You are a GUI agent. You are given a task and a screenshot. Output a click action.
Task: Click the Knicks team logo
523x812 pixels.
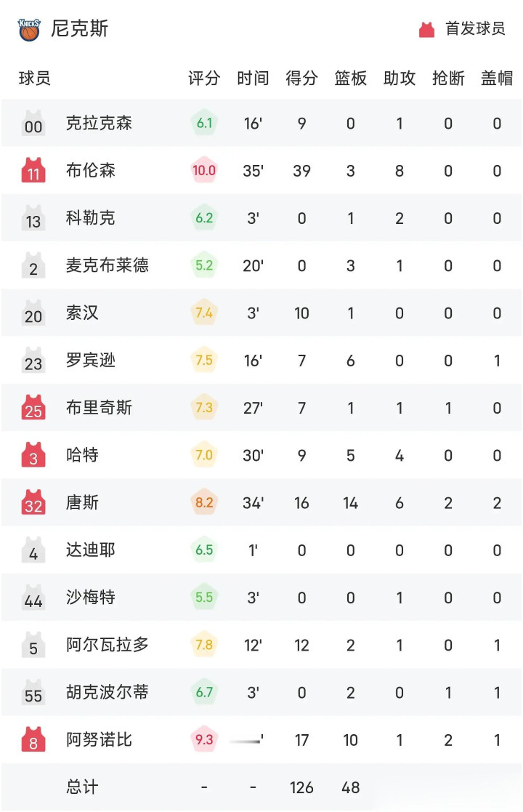(29, 30)
